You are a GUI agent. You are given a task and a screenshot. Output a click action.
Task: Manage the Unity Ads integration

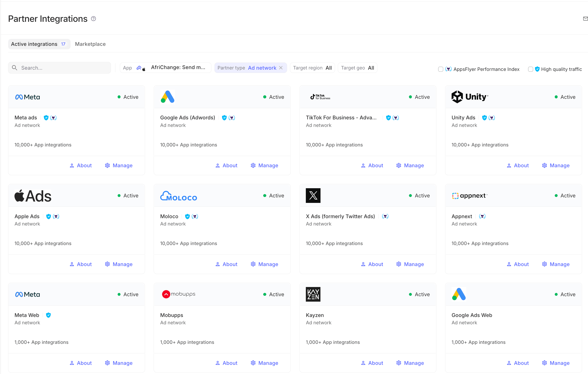556,165
